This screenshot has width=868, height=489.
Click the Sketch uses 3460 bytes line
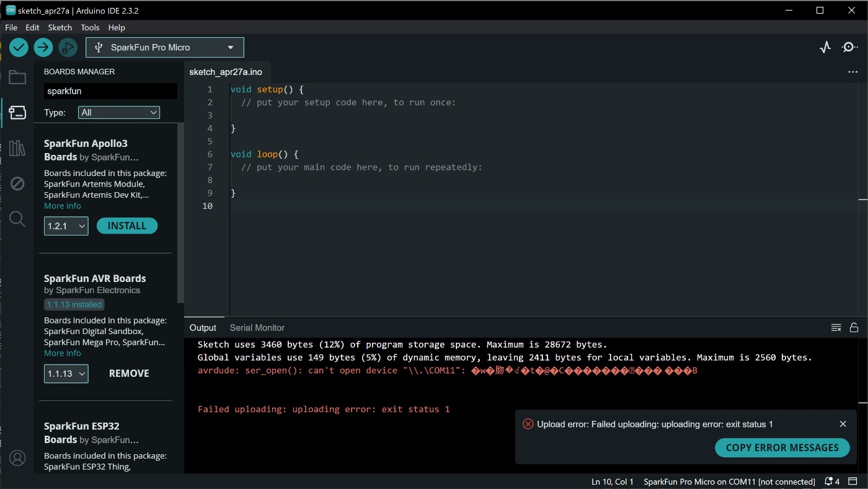[x=402, y=345]
